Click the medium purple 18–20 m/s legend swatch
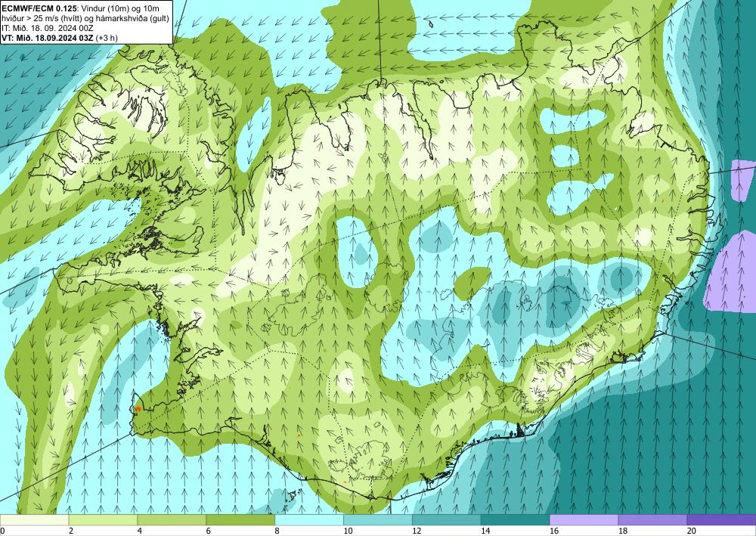The image size is (756, 536). click(x=652, y=519)
